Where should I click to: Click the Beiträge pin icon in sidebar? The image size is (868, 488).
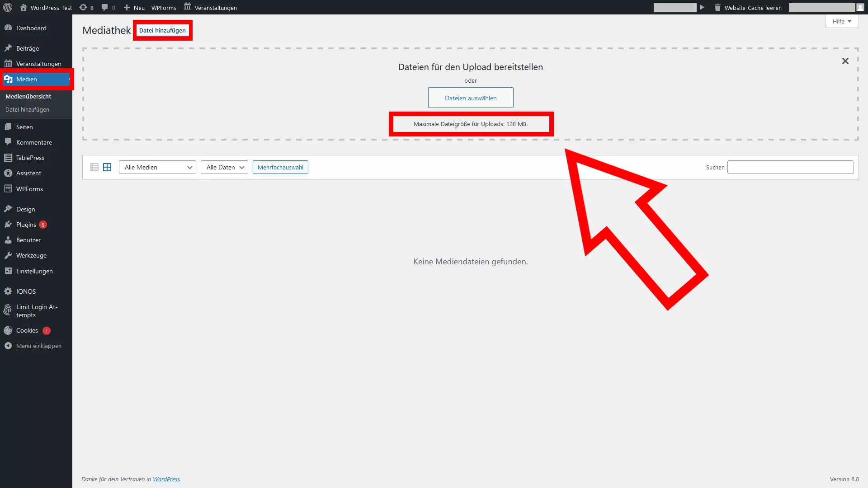[8, 48]
